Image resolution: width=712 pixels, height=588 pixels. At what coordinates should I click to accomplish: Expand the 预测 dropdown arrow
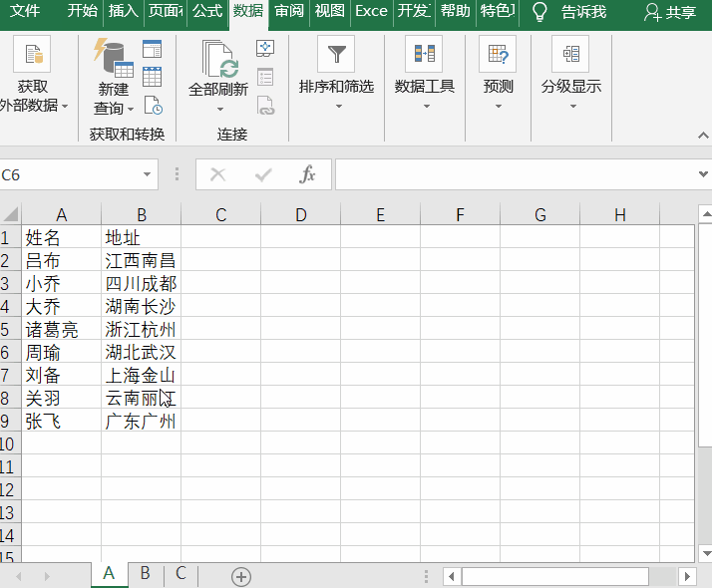coord(499,107)
